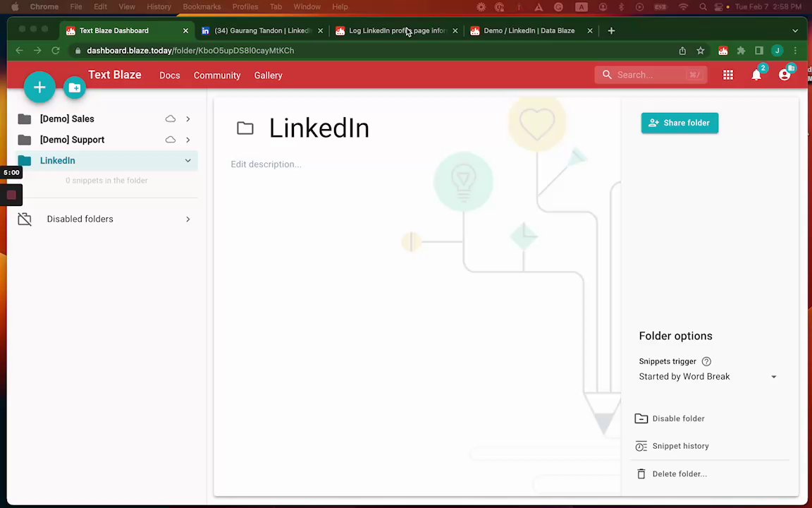812x508 pixels.
Task: Click the Snippets trigger help icon
Action: click(706, 361)
